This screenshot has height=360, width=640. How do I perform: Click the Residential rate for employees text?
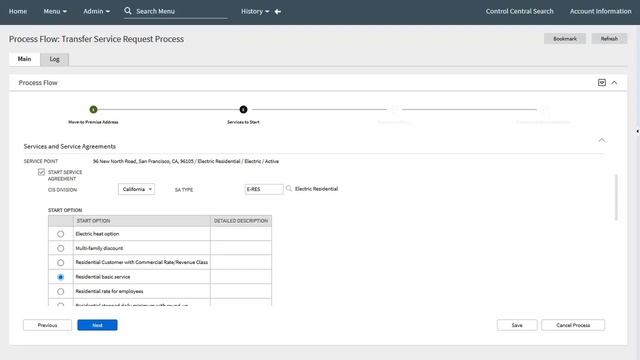109,291
